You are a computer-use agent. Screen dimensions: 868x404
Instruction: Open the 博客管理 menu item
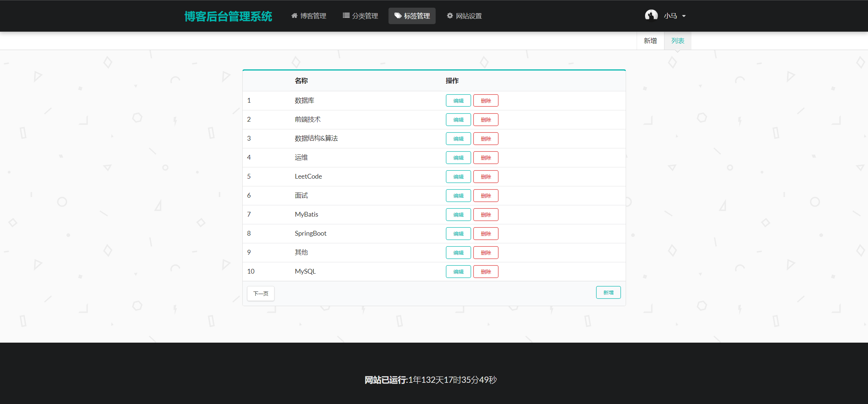pos(309,16)
